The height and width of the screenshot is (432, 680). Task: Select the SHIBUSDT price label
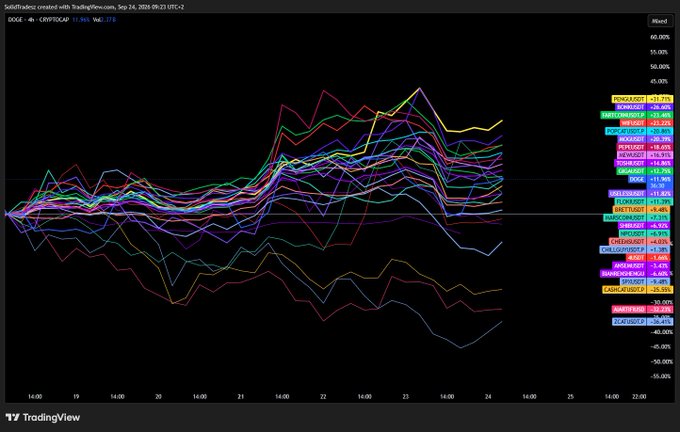[x=646, y=226]
